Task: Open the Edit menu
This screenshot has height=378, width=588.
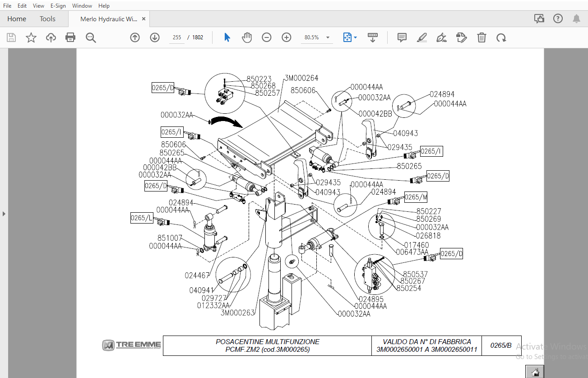Action: click(22, 5)
